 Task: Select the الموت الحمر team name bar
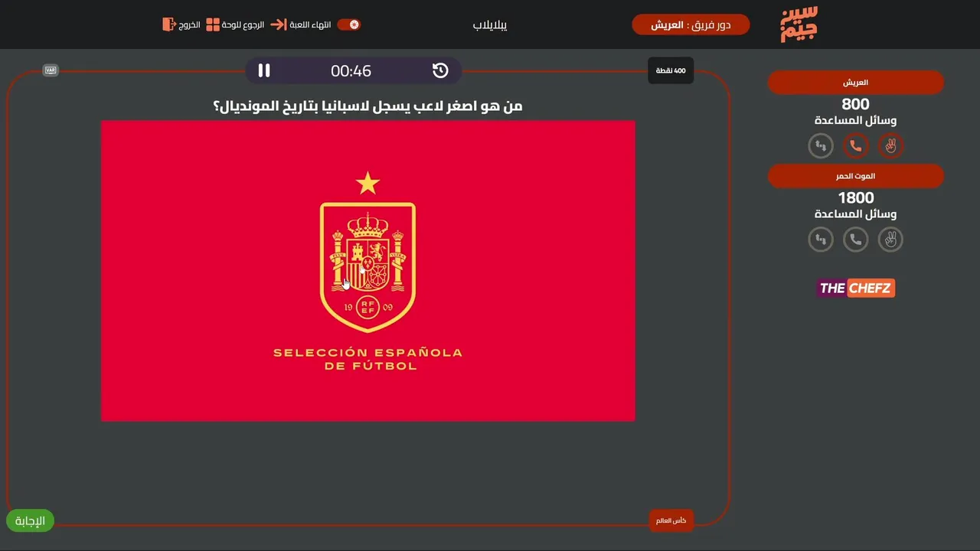click(x=856, y=176)
